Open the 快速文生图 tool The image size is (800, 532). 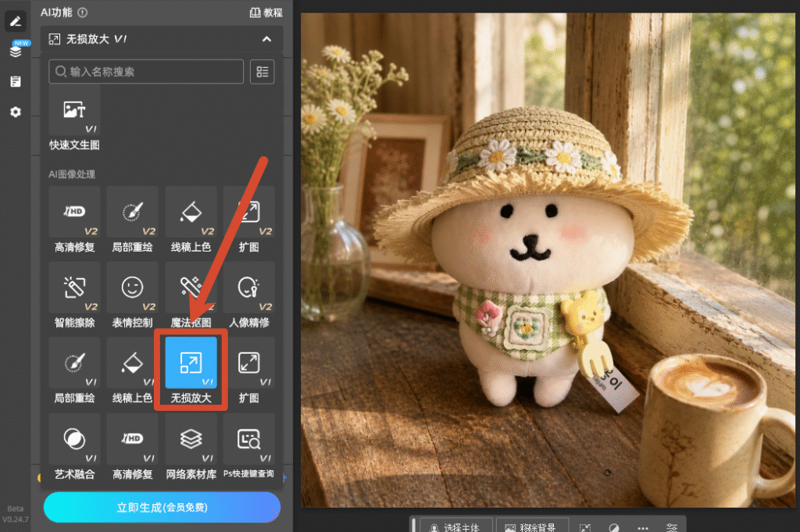coord(74,119)
